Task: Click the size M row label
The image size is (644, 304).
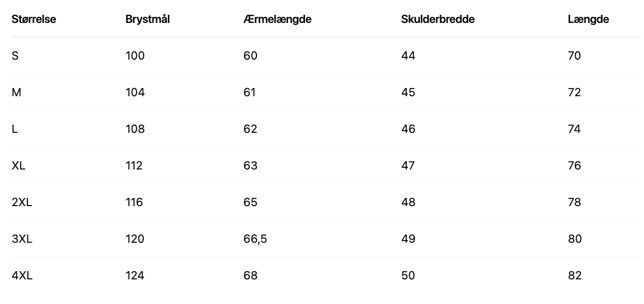Action: (16, 92)
